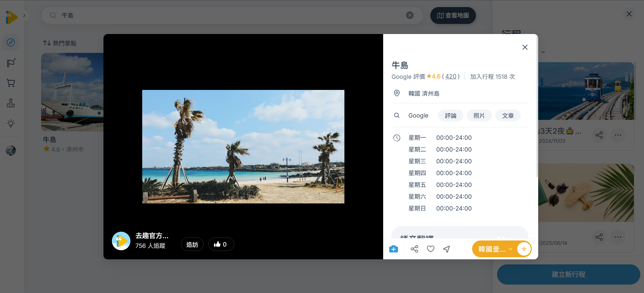This screenshot has height=293, width=644.
Task: Click the 韓國 濟州島 location text
Action: click(424, 93)
